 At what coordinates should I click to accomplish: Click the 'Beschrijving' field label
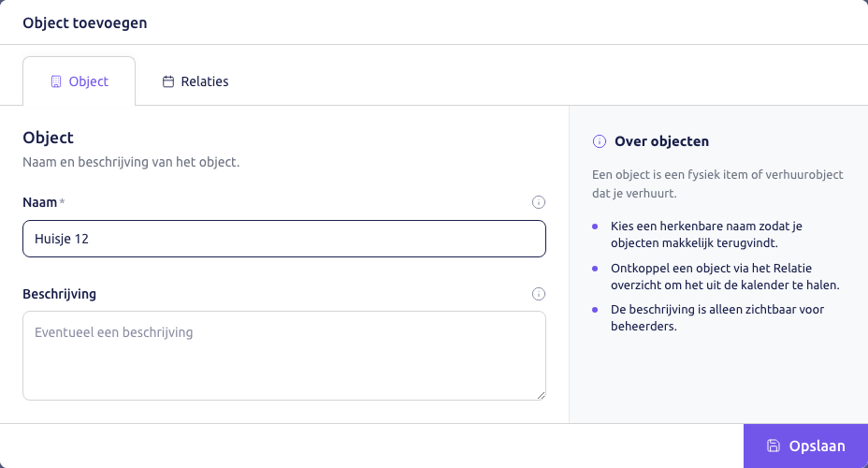tap(59, 294)
